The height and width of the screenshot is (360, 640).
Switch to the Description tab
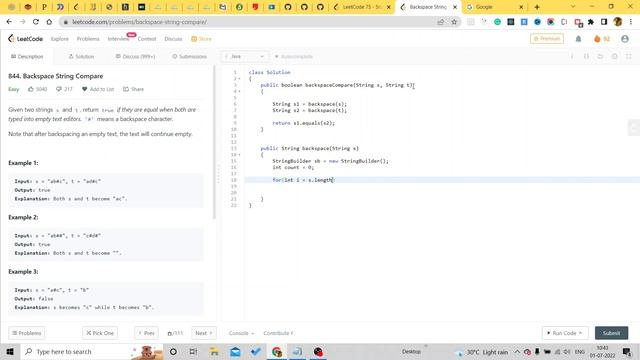click(x=27, y=56)
